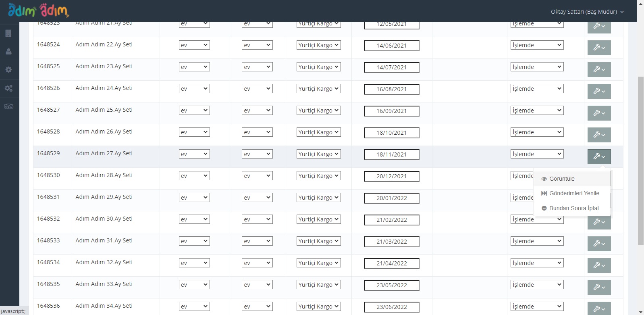Open the multiple gears sidebar icon

coord(8,88)
